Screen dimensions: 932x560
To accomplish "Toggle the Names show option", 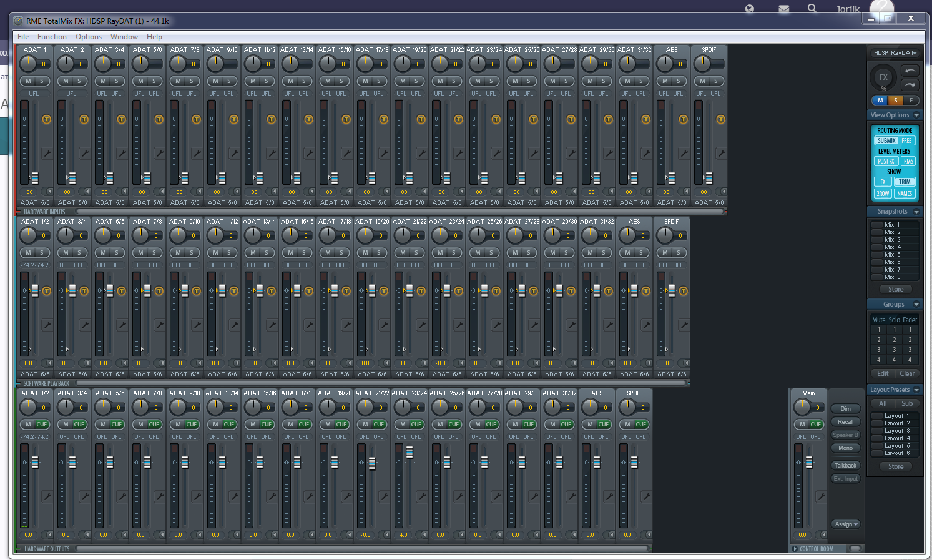I will pyautogui.click(x=905, y=194).
